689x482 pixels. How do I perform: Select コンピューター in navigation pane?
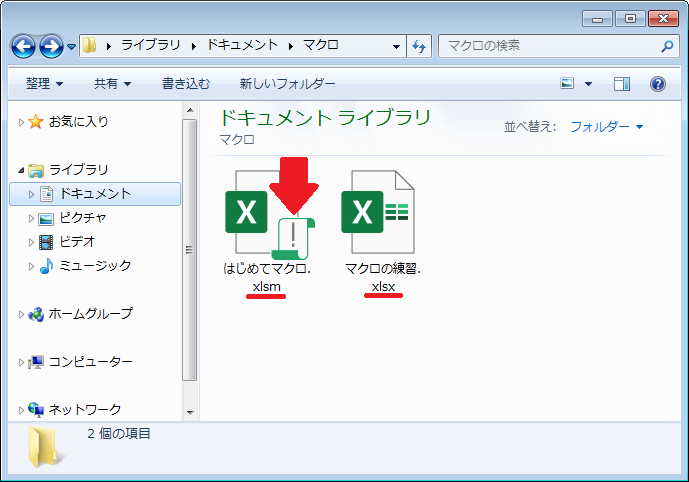pyautogui.click(x=91, y=362)
